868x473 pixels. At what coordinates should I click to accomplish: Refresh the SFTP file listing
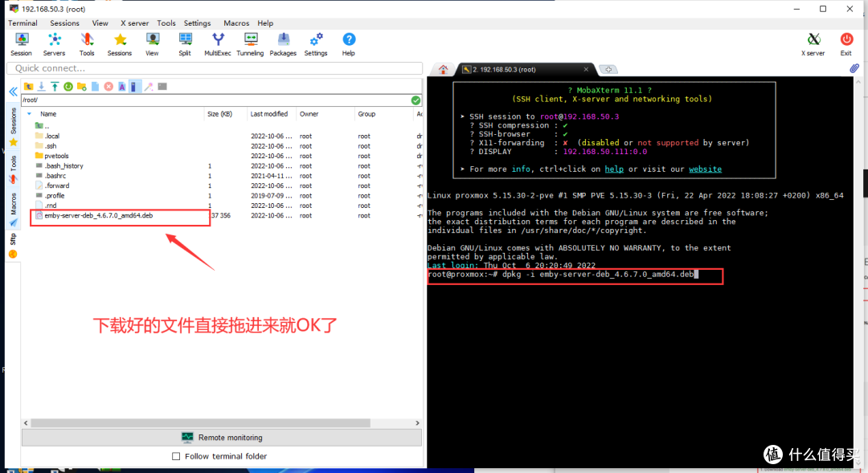(68, 85)
